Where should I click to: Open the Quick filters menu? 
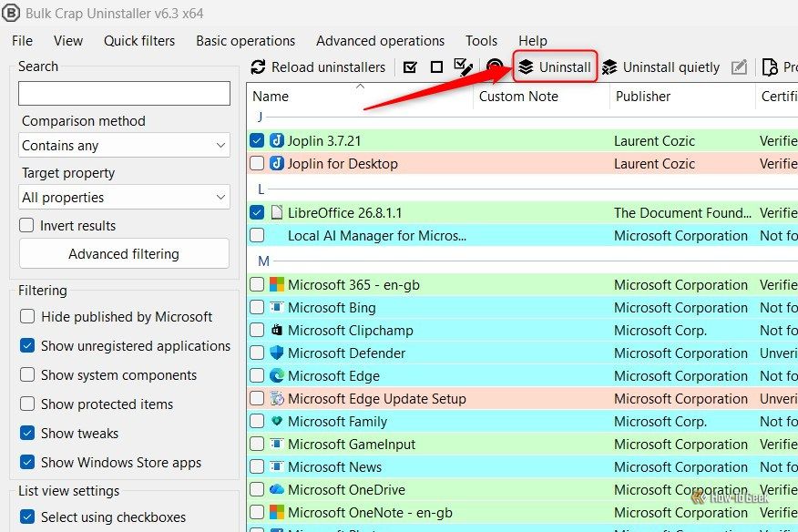point(139,41)
